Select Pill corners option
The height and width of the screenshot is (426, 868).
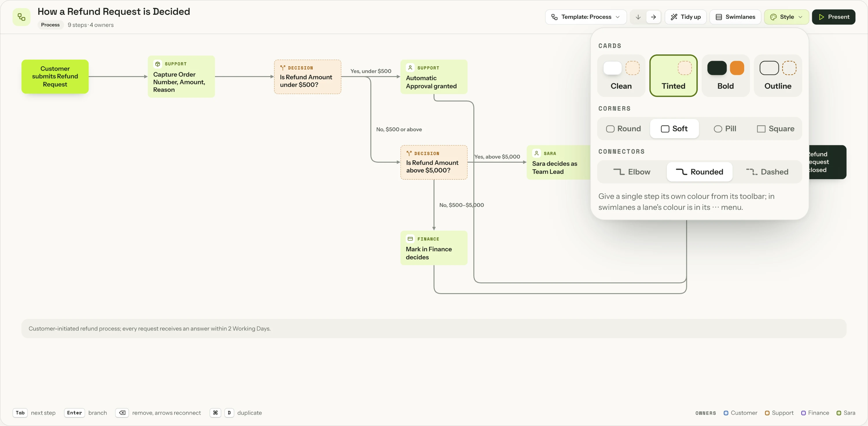(725, 129)
